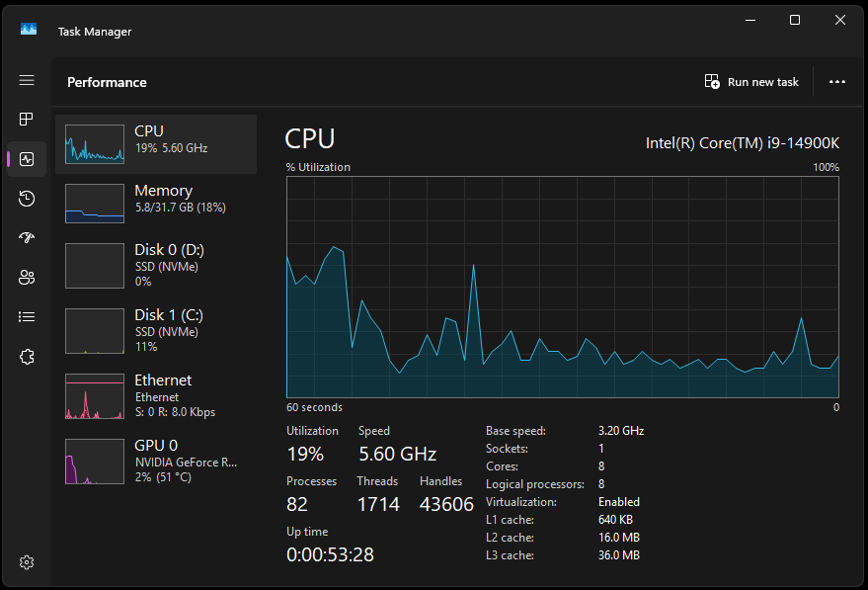Viewport: 868px width, 590px height.
Task: Select the Performance page icon in sidebar
Action: 27,159
